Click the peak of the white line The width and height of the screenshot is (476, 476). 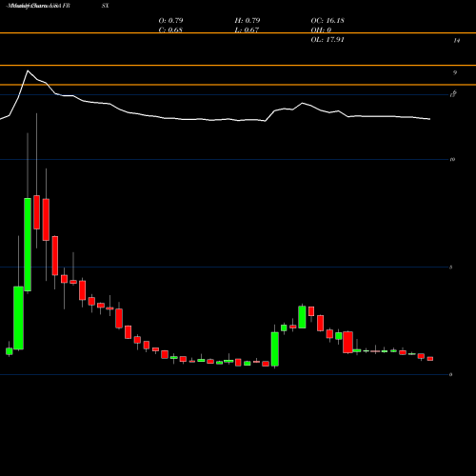28,70
